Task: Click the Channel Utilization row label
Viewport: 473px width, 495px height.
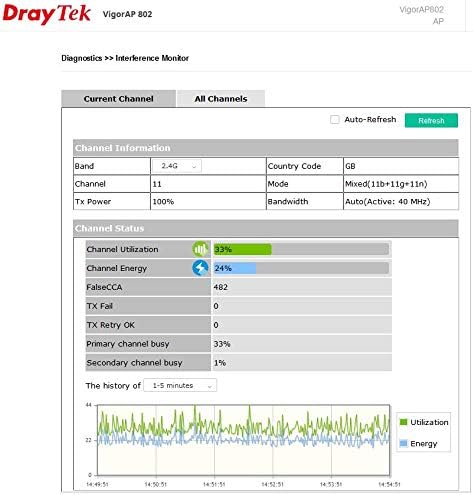Action: pos(122,249)
